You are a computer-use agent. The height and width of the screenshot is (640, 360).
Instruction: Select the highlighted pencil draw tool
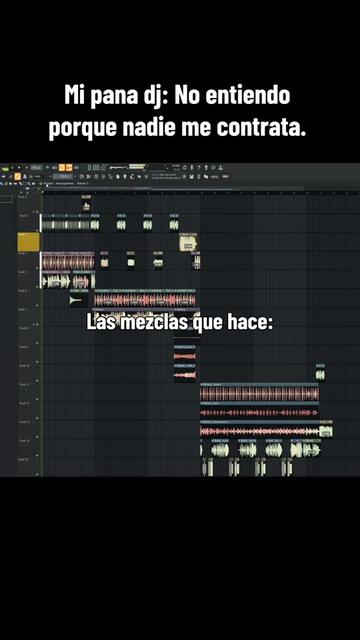pyautogui.click(x=18, y=176)
